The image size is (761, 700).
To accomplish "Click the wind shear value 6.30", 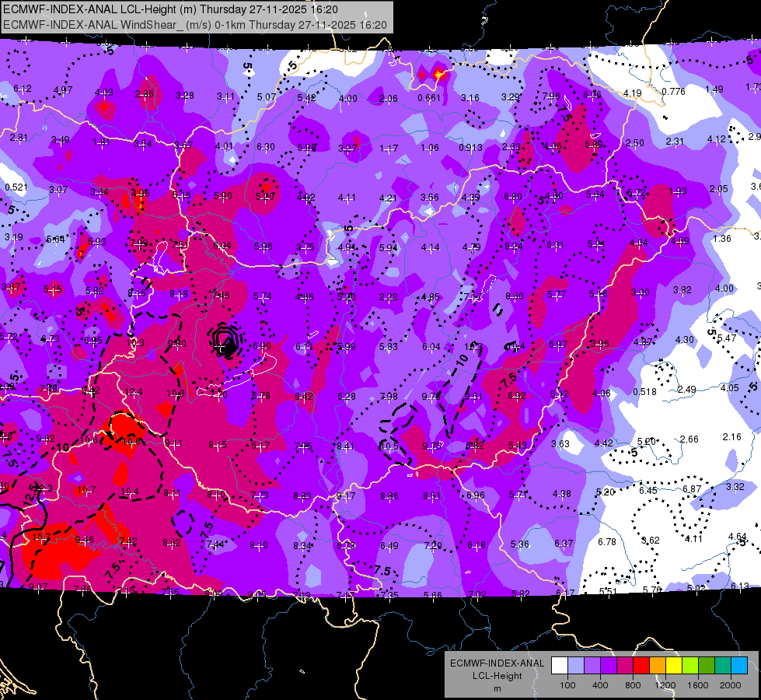I will tap(266, 147).
